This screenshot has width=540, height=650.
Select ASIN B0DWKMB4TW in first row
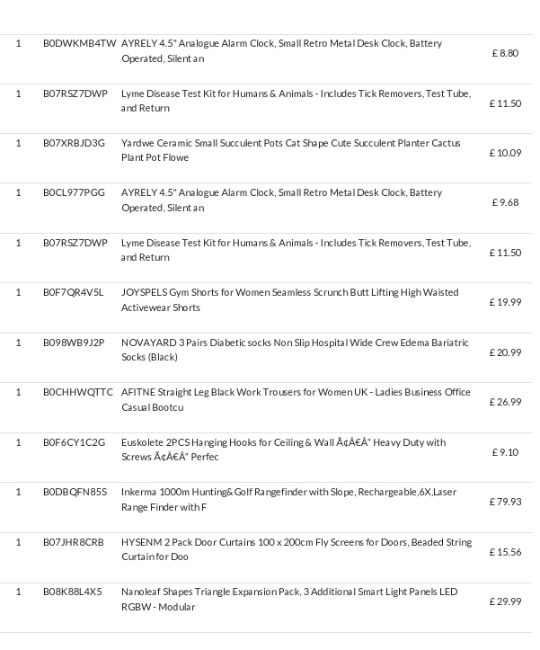pos(80,44)
